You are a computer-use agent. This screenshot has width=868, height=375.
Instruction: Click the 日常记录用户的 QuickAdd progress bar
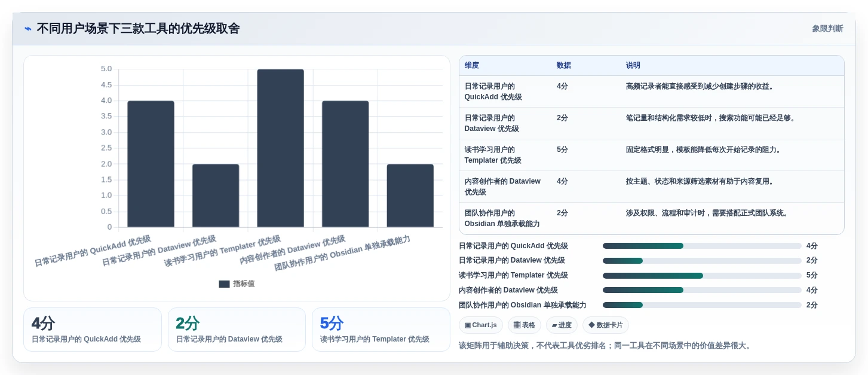(702, 246)
